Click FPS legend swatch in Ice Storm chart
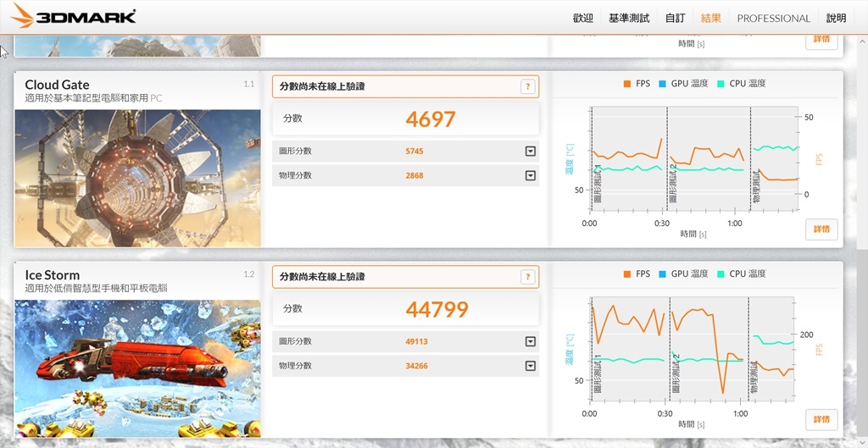Screen dimensions: 868x448 pos(626,274)
